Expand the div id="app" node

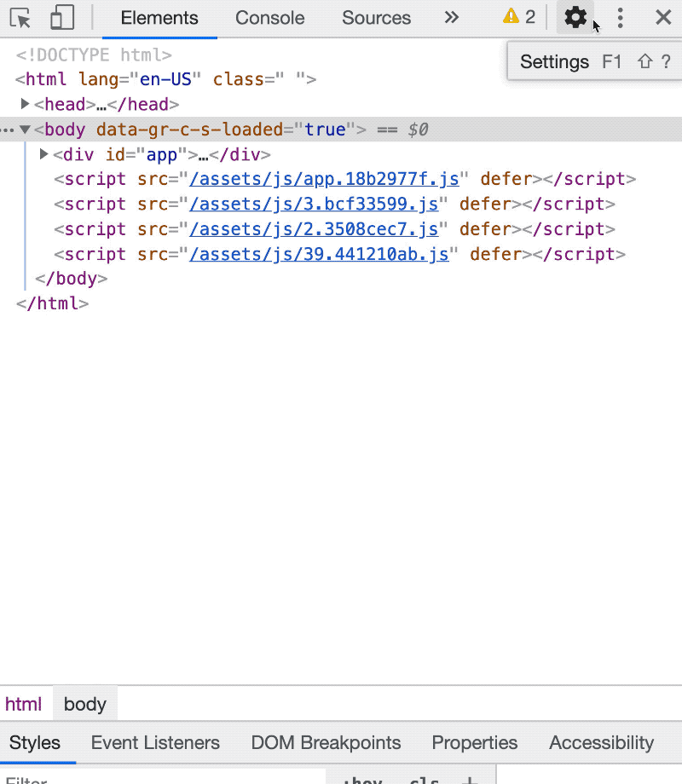pyautogui.click(x=44, y=155)
